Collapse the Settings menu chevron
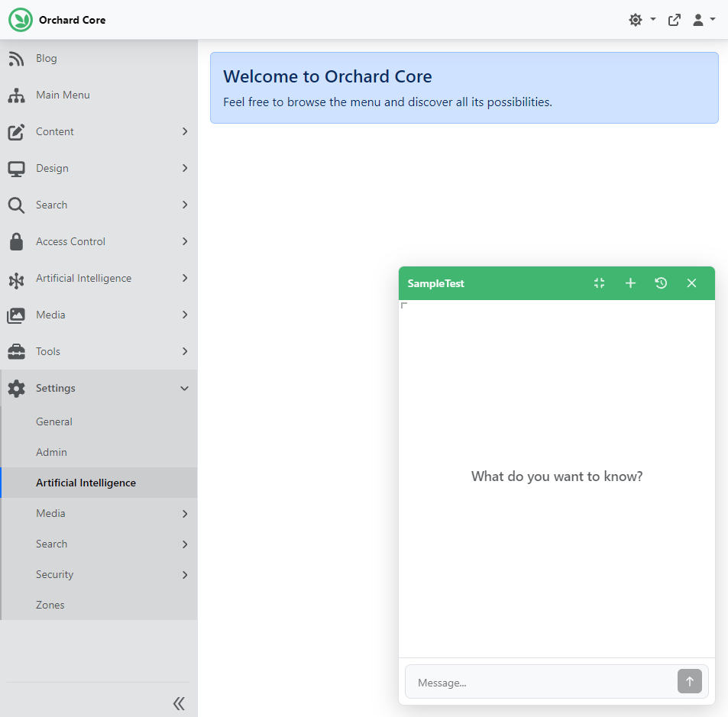Image resolution: width=728 pixels, height=717 pixels. [x=184, y=389]
